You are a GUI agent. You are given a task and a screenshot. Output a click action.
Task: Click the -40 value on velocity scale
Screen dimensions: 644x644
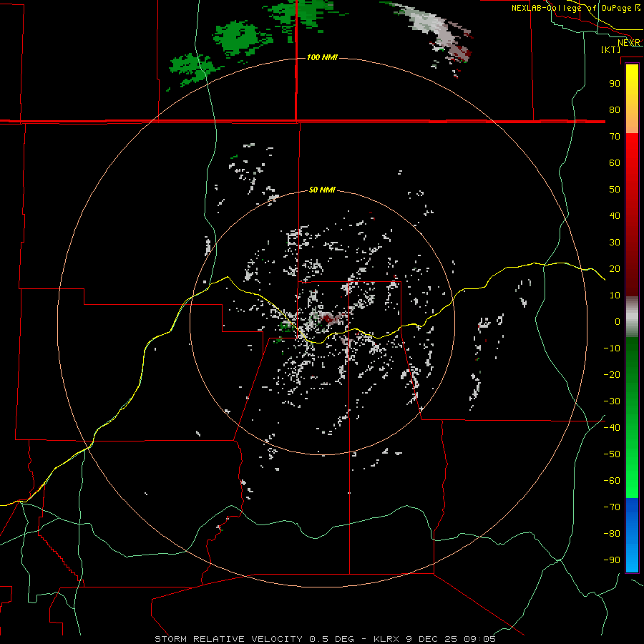[x=612, y=428]
